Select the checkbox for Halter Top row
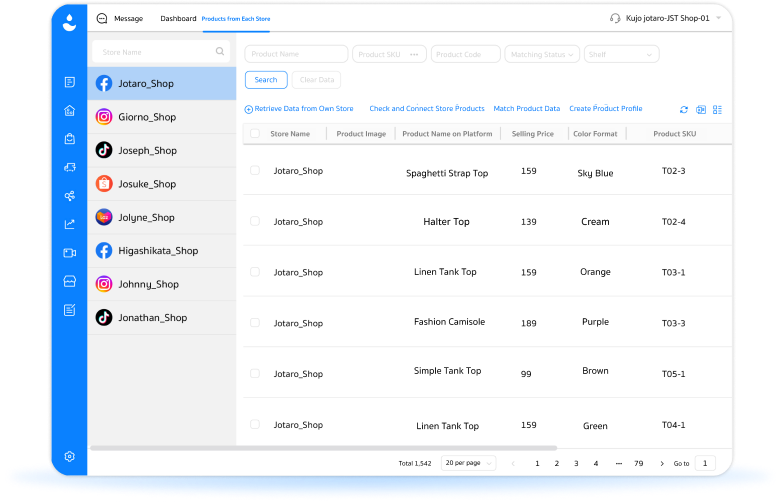Image resolution: width=782 pixels, height=502 pixels. tap(255, 221)
